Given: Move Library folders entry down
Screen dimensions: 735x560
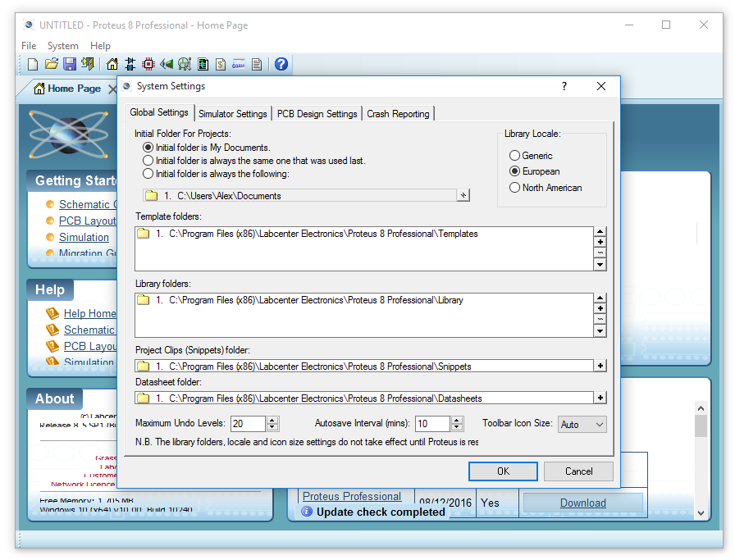Looking at the screenshot, I should click(600, 331).
